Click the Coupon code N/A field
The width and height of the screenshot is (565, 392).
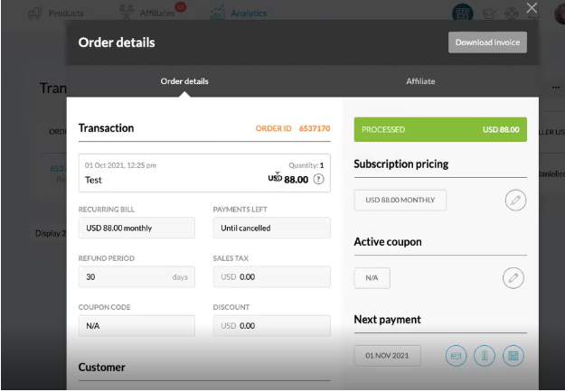(x=137, y=326)
